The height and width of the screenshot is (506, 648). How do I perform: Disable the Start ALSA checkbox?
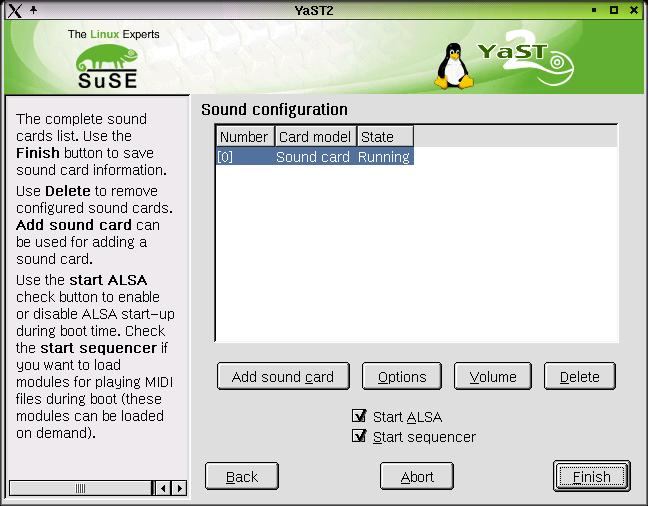tap(360, 417)
